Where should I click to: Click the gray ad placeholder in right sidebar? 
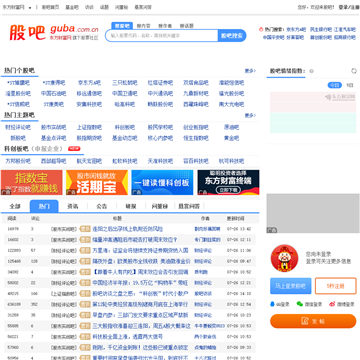313,213
